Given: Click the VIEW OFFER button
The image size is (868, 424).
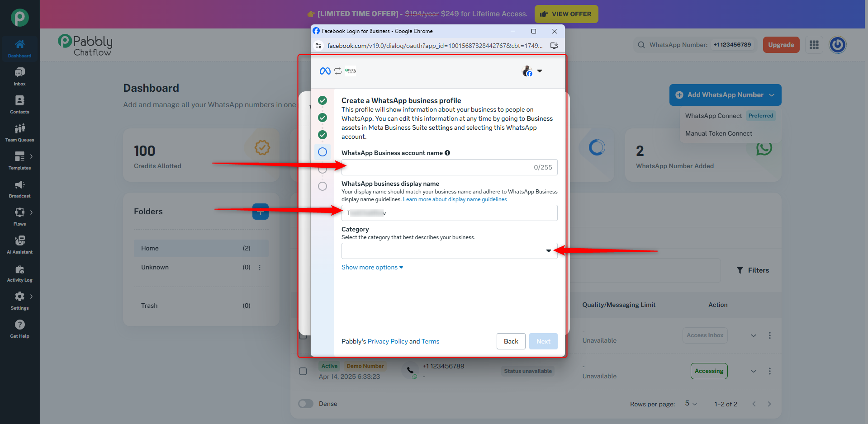Looking at the screenshot, I should [566, 14].
